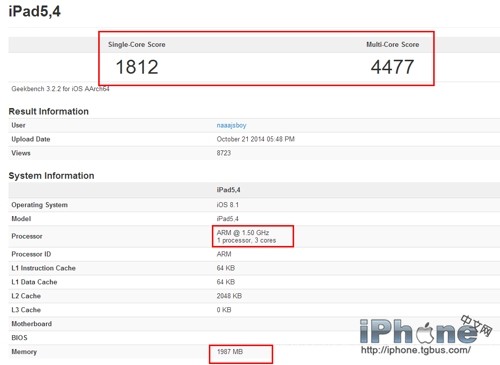Select the L3 Cache value 0 KB

click(x=224, y=310)
